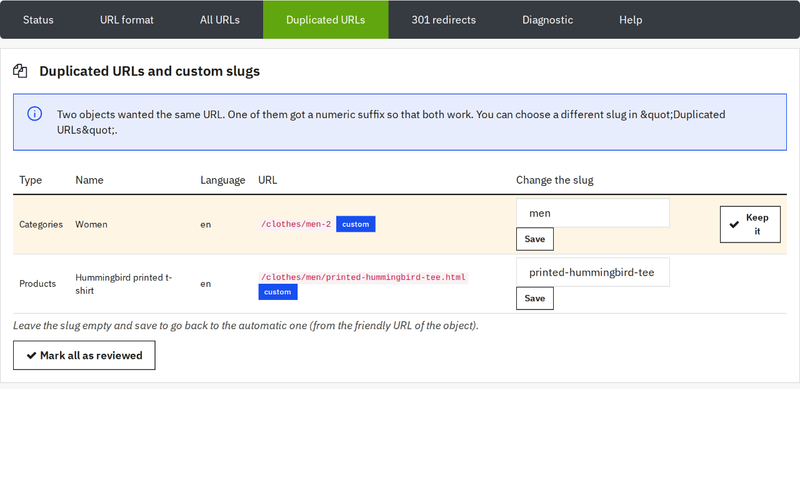Click the duplicate pages icon beside the heading
Viewport: 800px width, 500px height.
(20, 71)
